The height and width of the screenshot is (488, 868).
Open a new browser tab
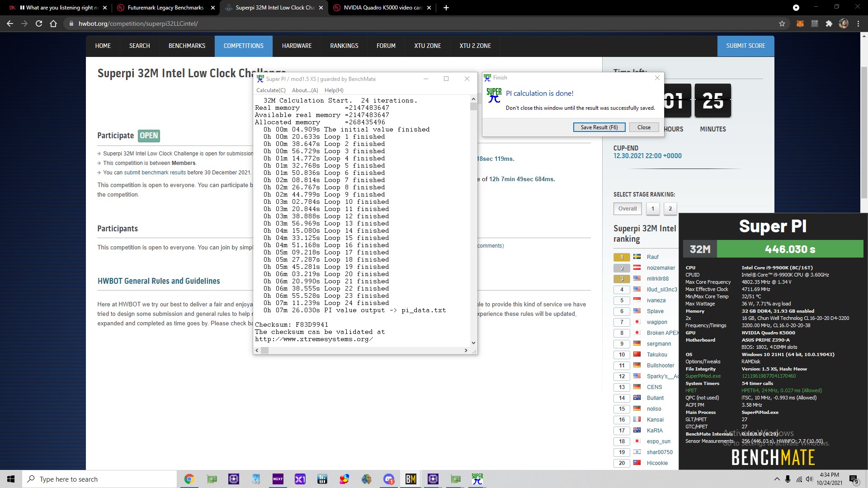(446, 8)
